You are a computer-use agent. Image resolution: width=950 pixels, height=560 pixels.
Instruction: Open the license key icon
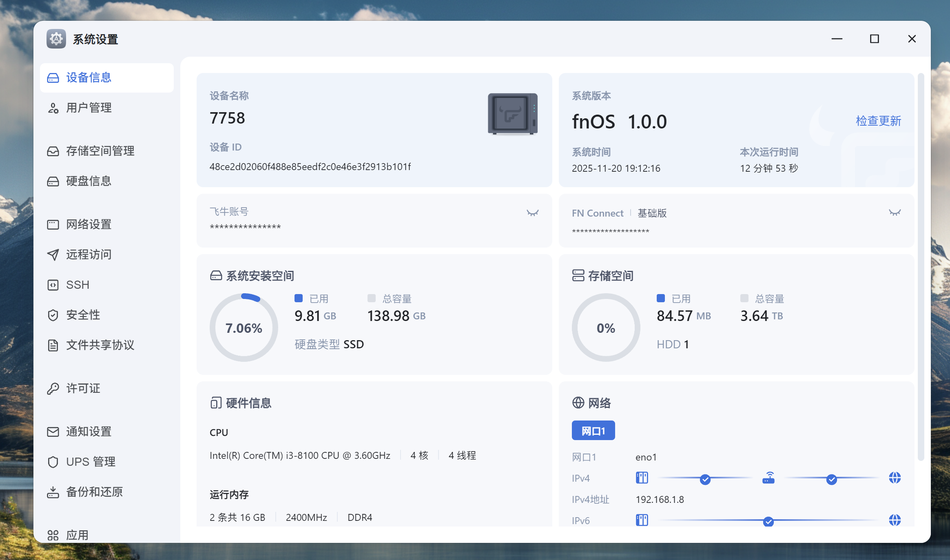click(53, 388)
